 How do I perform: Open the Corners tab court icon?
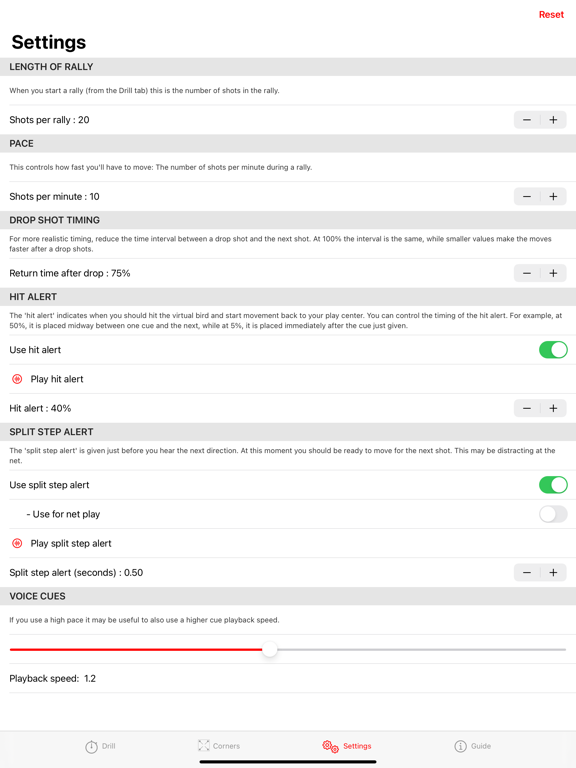click(x=204, y=745)
